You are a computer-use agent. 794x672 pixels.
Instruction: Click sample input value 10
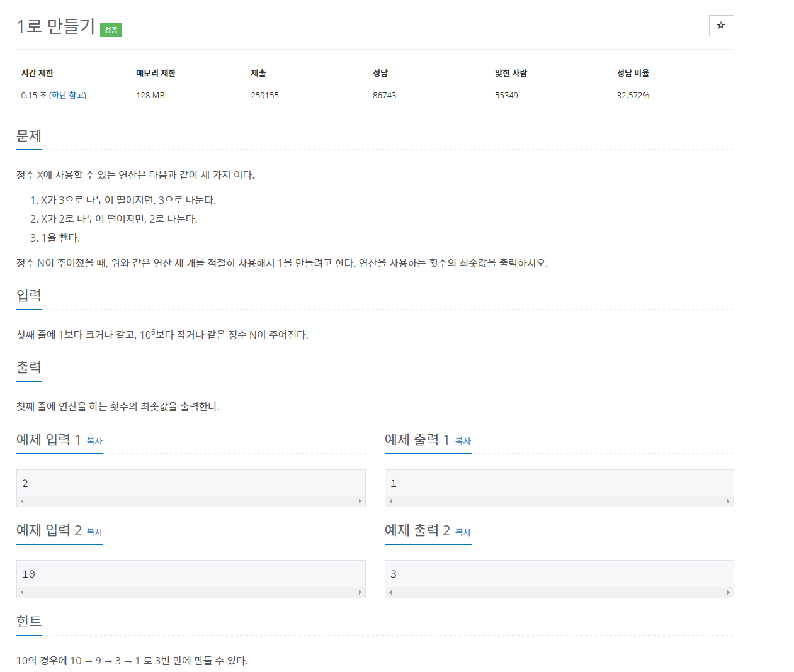(x=28, y=574)
